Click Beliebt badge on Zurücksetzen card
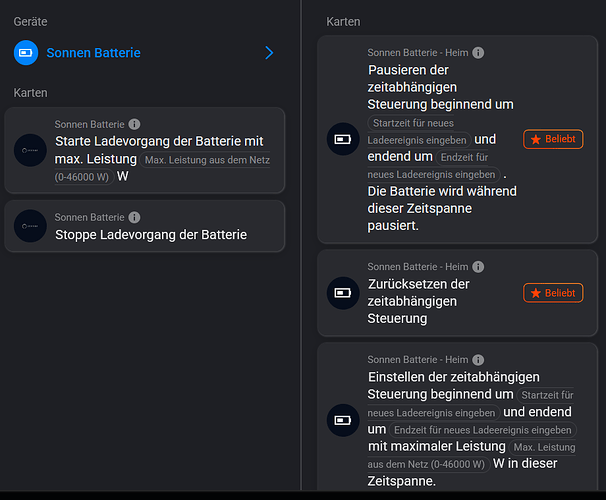606x500 pixels. [x=553, y=293]
